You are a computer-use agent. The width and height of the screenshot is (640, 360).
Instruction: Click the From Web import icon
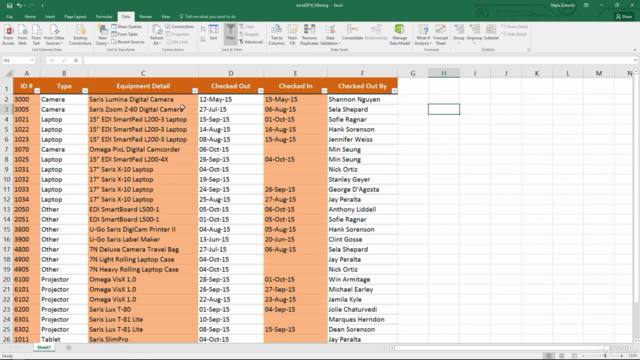tap(22, 35)
